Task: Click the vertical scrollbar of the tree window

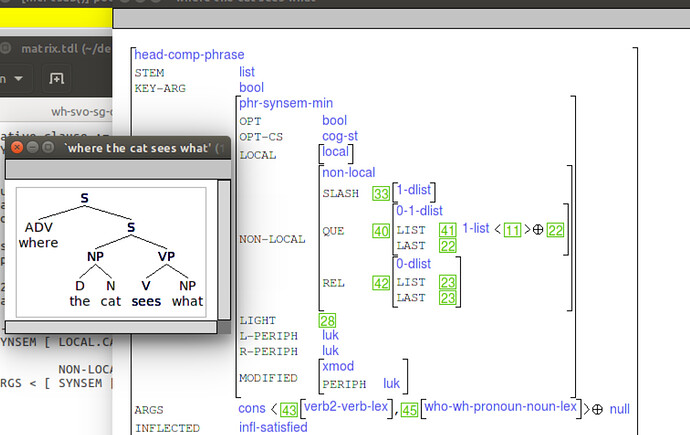Action: click(x=224, y=250)
